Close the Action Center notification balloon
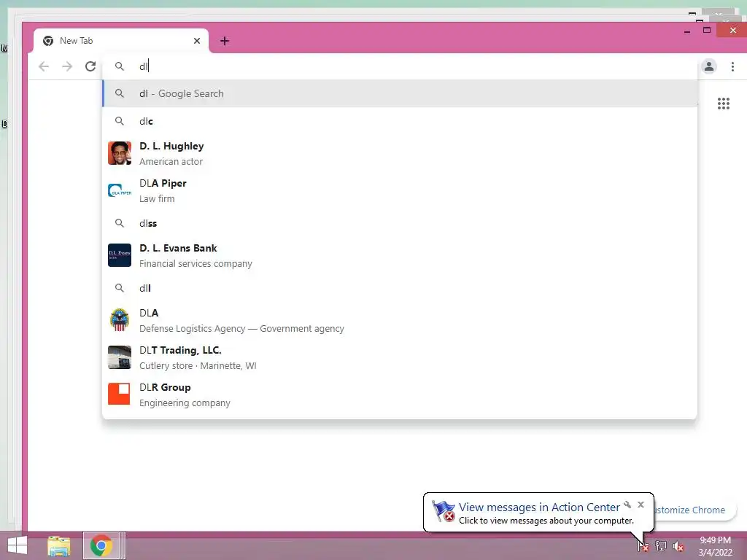Viewport: 747px width, 560px height. pyautogui.click(x=640, y=505)
